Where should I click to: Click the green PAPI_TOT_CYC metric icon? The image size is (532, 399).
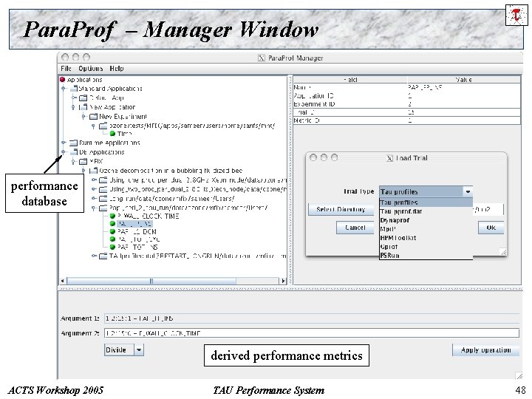(x=112, y=239)
